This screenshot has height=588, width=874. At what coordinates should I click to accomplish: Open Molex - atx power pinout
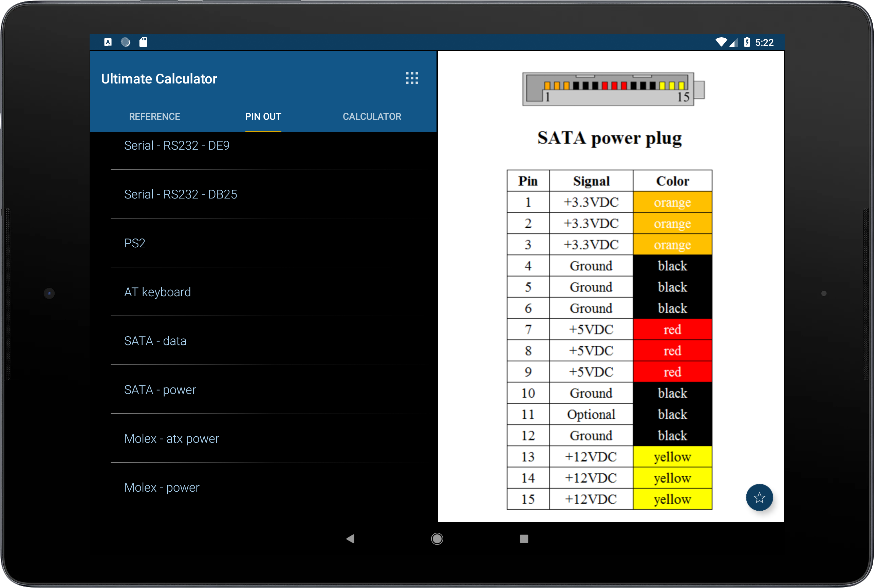click(x=171, y=438)
